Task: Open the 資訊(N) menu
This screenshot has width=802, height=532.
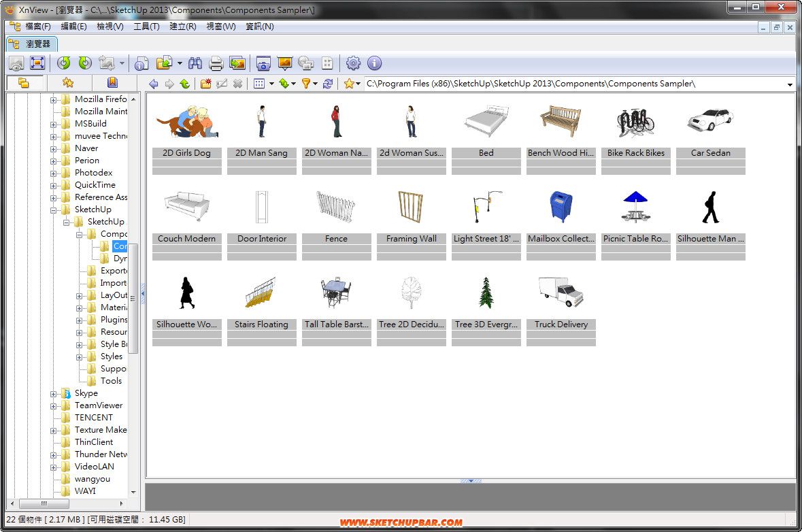Action: point(259,27)
